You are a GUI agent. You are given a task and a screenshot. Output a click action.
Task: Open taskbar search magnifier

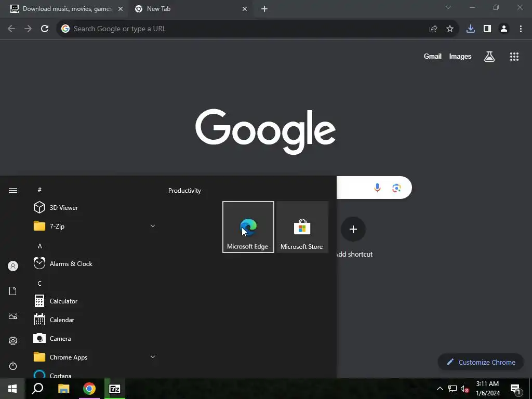pyautogui.click(x=37, y=389)
